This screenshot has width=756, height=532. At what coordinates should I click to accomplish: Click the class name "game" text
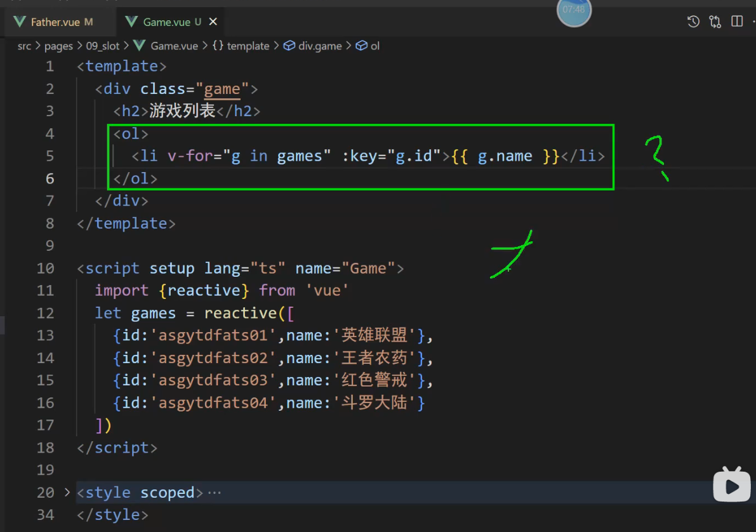click(222, 89)
